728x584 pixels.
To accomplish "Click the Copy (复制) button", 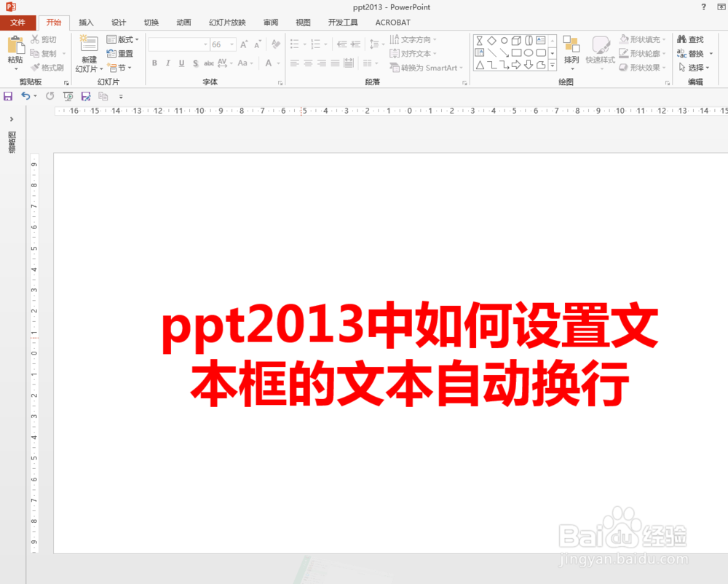I will [x=43, y=53].
